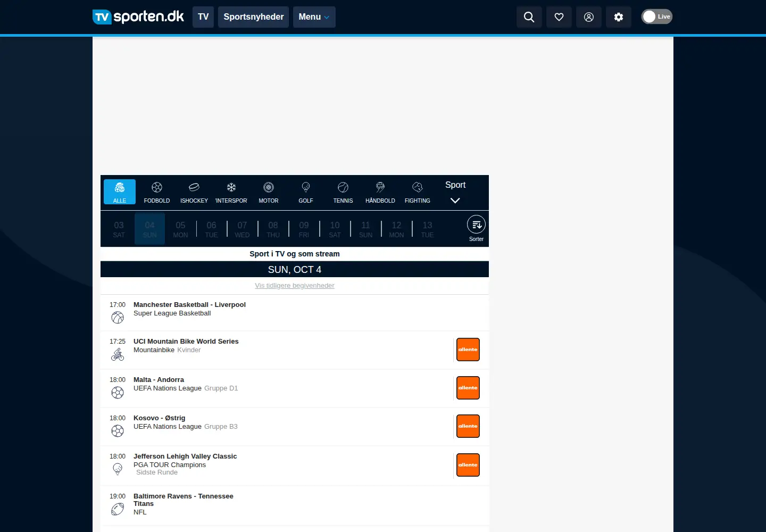This screenshot has width=766, height=532.
Task: Select date tab 13 TUE
Action: pyautogui.click(x=427, y=229)
